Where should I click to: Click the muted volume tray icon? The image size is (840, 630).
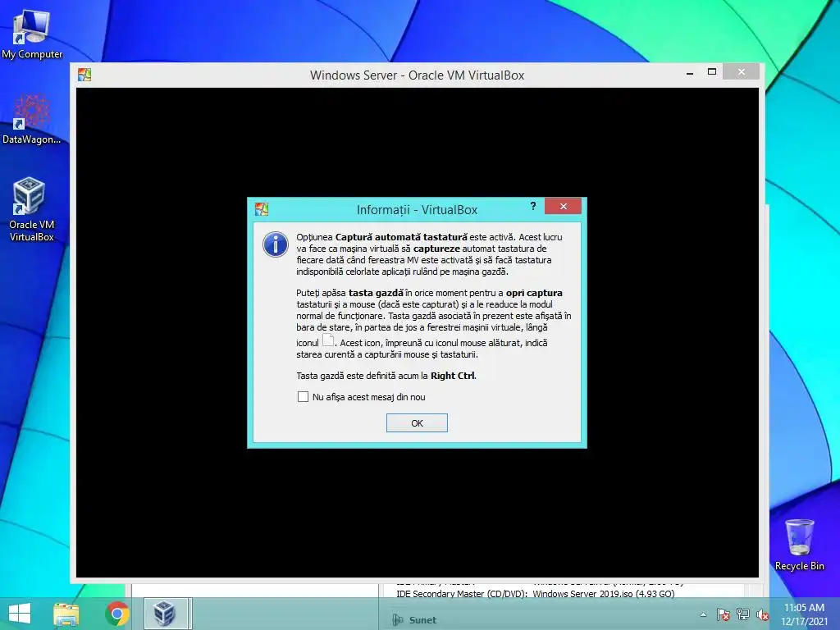click(x=762, y=614)
